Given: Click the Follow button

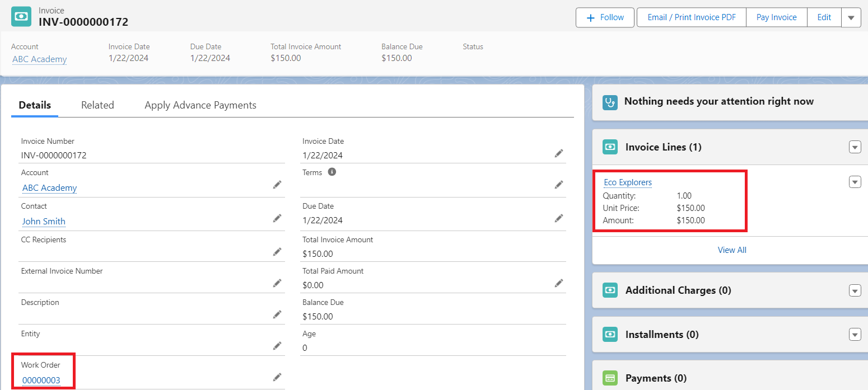Looking at the screenshot, I should 605,17.
